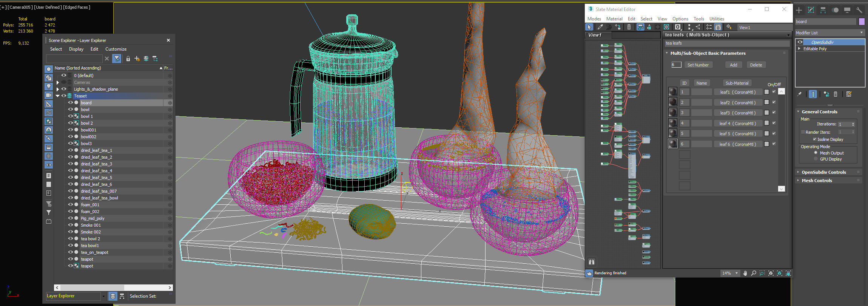Switch to View1 tab in Slate
The height and width of the screenshot is (306, 868).
[x=598, y=35]
